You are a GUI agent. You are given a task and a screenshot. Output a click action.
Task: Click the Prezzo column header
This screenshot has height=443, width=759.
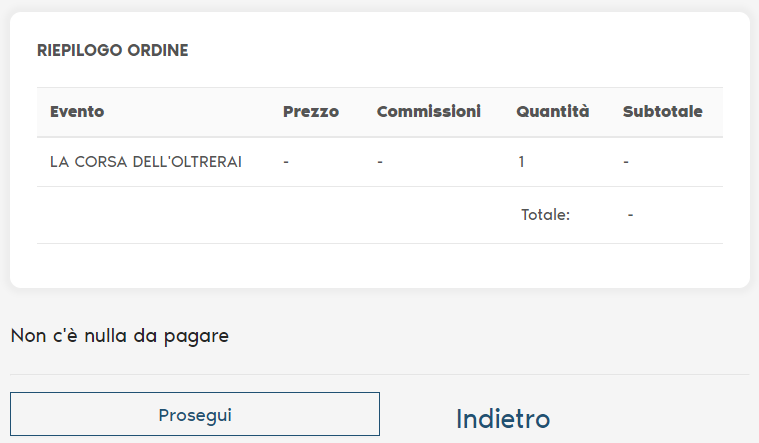coord(311,112)
